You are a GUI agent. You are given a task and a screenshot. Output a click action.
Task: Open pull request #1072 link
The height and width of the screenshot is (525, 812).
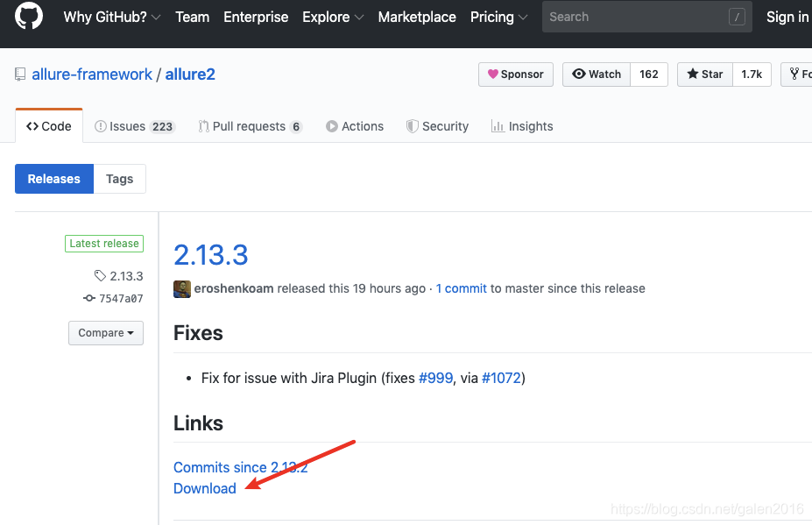[x=501, y=378]
